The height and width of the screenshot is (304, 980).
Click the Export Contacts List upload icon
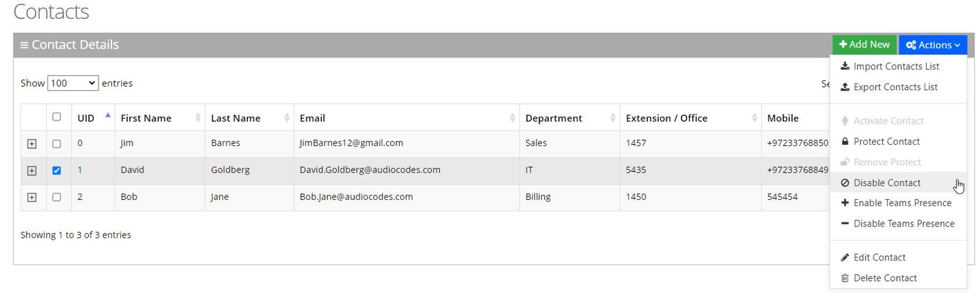[845, 87]
